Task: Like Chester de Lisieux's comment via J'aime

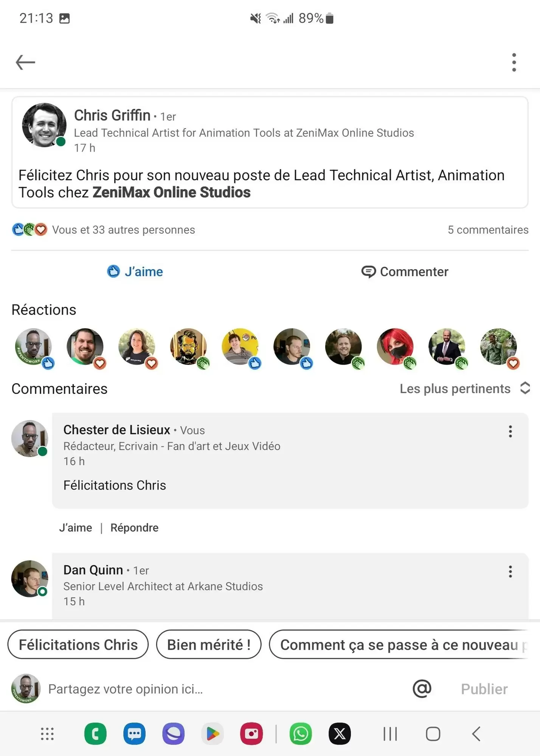Action: click(x=76, y=528)
